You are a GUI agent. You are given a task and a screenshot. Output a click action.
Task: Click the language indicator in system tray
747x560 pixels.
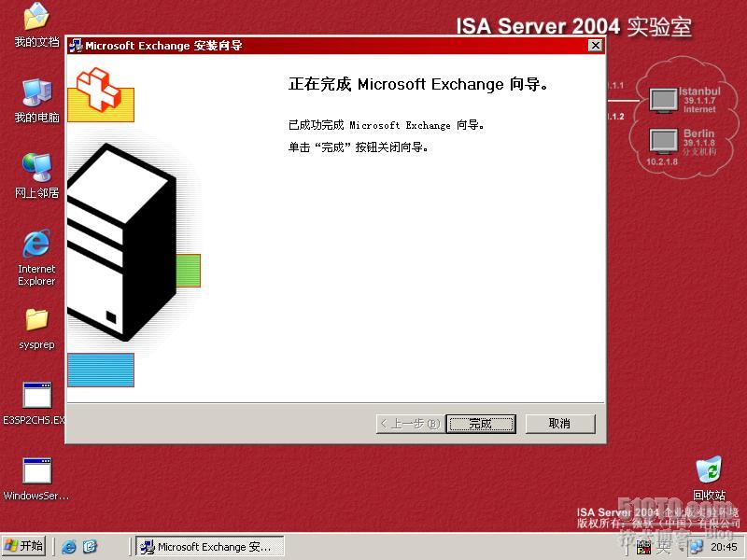664,547
